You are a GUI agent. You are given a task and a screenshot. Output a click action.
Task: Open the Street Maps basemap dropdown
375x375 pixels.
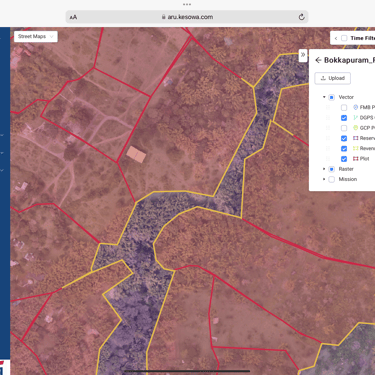[36, 37]
